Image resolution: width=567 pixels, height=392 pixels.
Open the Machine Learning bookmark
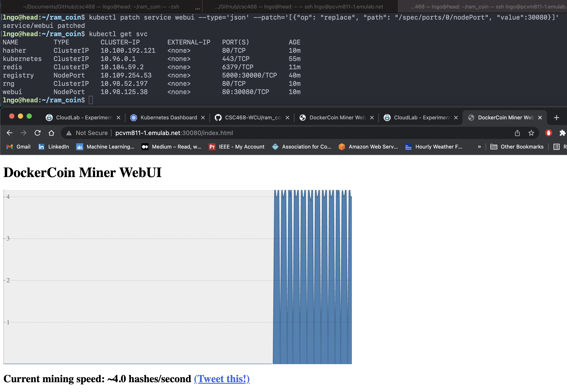[x=105, y=147]
